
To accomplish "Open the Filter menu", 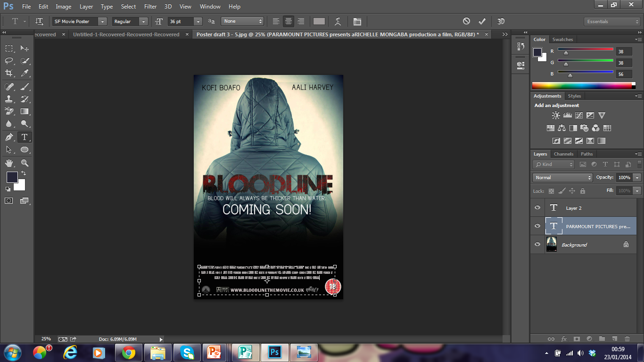I will (x=150, y=6).
